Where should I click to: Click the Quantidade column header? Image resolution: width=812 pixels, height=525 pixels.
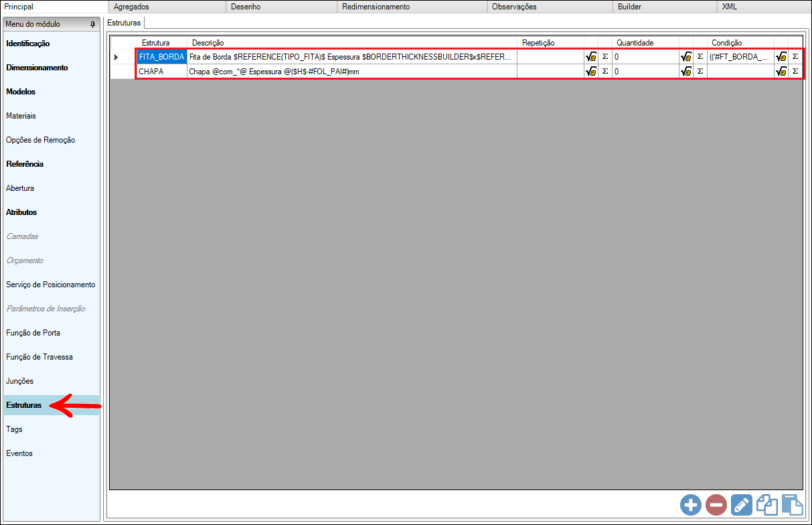(x=645, y=43)
